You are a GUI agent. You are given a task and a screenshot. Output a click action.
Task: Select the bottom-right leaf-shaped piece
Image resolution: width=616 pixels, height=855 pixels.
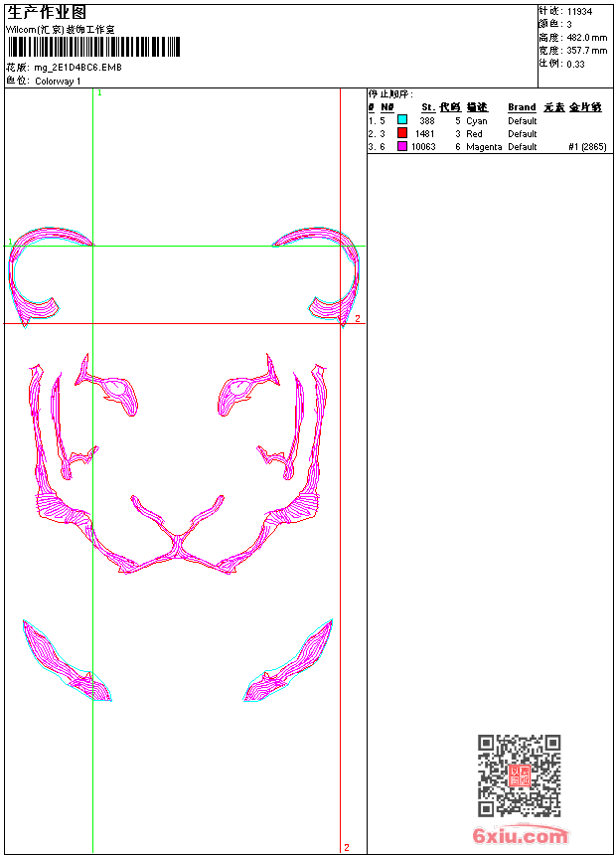pyautogui.click(x=288, y=660)
